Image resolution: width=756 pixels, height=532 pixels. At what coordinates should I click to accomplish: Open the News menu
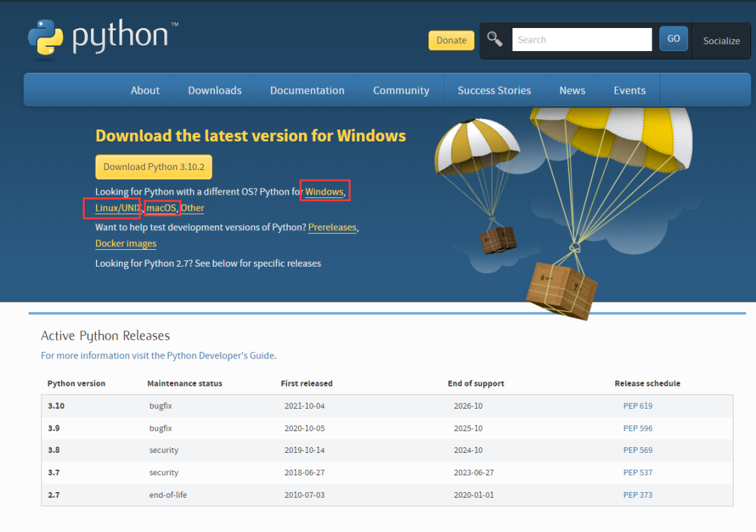click(x=573, y=90)
